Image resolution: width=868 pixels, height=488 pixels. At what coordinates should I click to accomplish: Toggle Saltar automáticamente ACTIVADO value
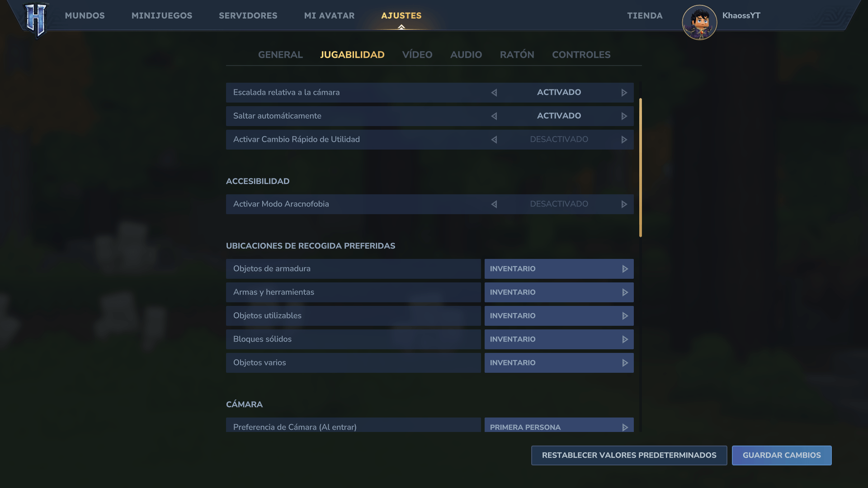(x=559, y=116)
